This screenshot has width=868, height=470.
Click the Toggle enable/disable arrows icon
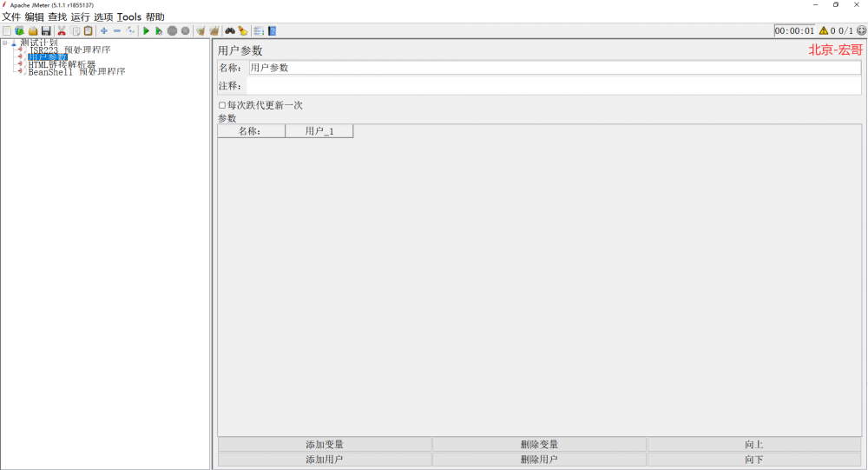[130, 31]
